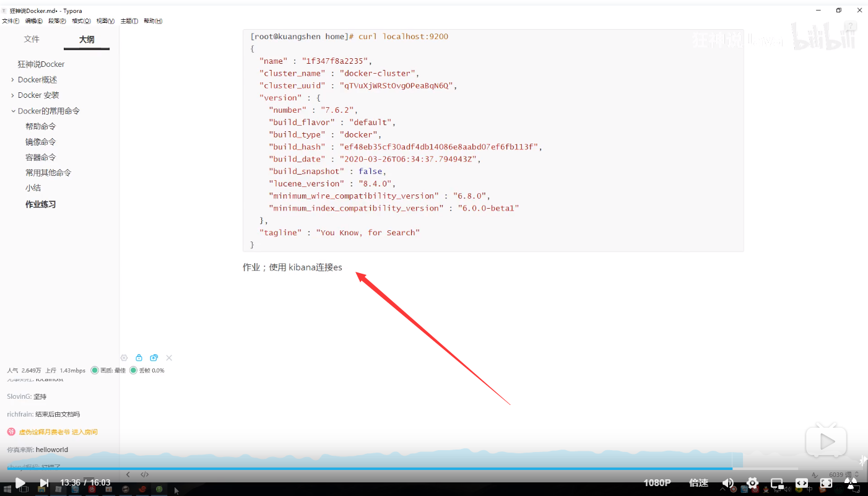Viewport: 868px width, 496px height.
Task: Click the red bird taskbar icon
Action: coord(142,489)
